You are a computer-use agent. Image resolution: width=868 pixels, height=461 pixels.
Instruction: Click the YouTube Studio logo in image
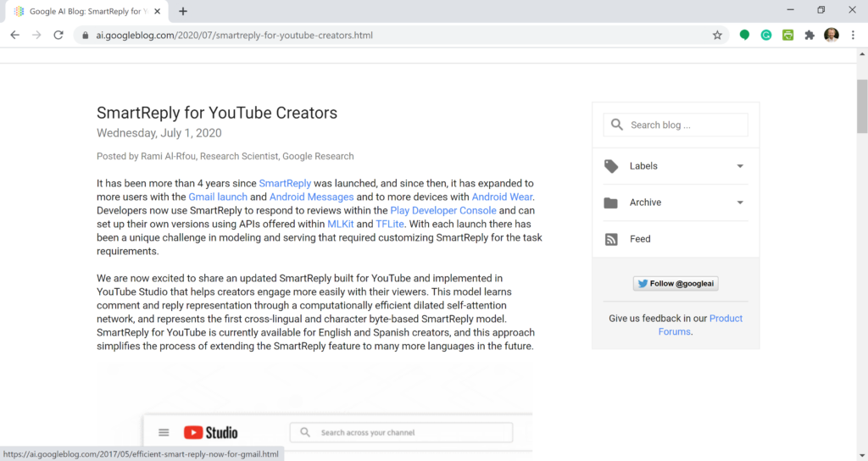tap(211, 432)
